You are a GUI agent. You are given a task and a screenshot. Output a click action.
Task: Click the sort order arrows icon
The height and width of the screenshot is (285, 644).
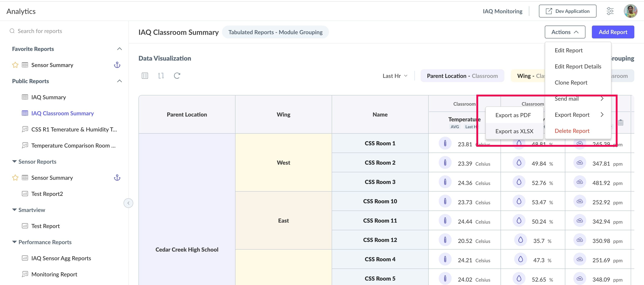click(x=161, y=75)
